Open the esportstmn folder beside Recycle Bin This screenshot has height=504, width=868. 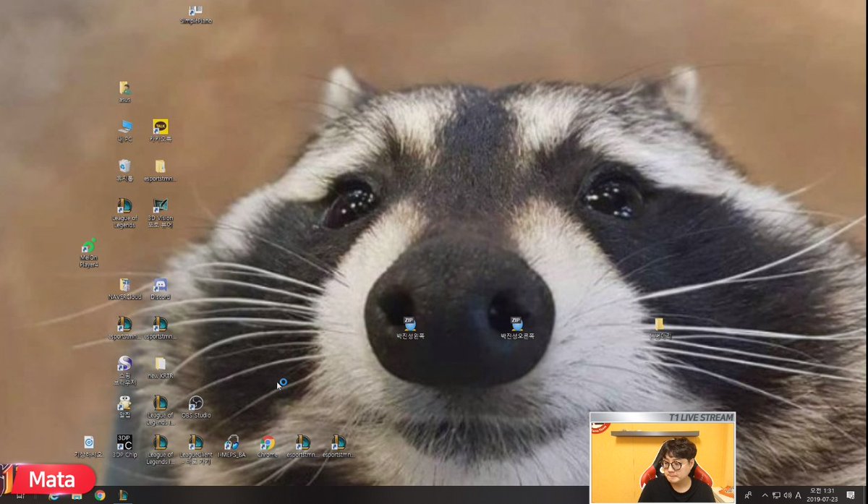pos(161,171)
